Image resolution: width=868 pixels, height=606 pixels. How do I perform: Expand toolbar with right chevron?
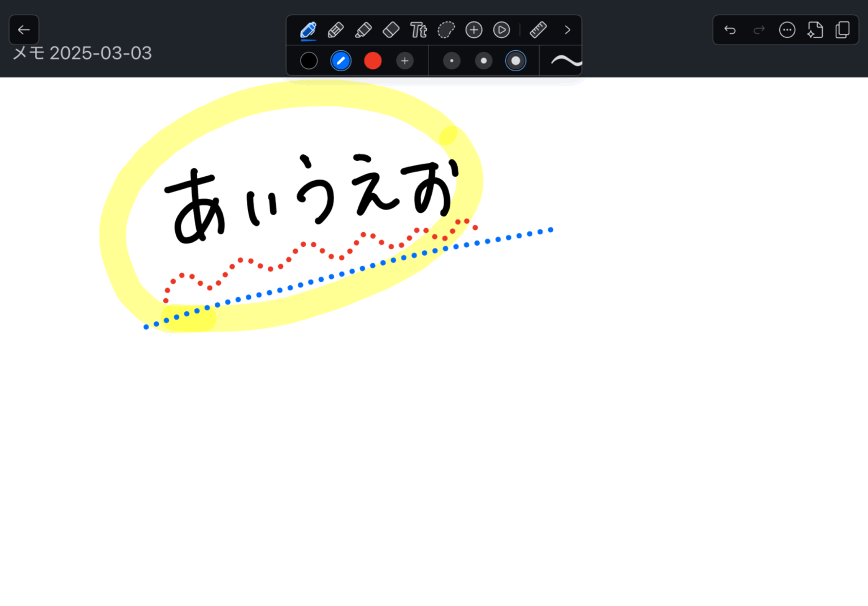tap(567, 30)
